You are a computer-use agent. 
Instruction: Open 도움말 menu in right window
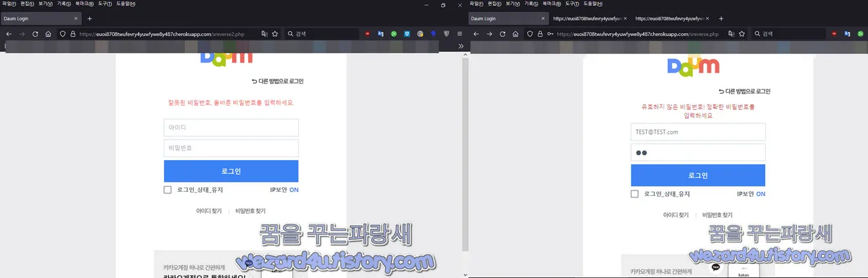592,4
